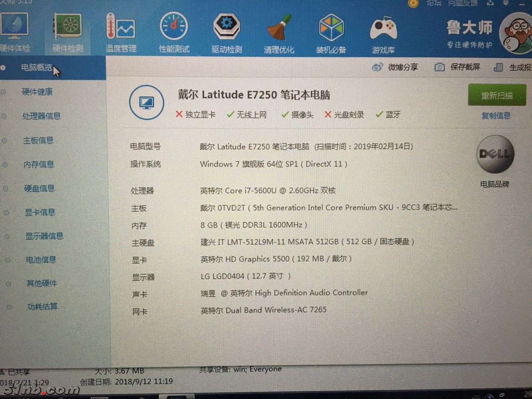Open 装机必备 essential software cube
This screenshot has width=532, height=399.
click(331, 29)
